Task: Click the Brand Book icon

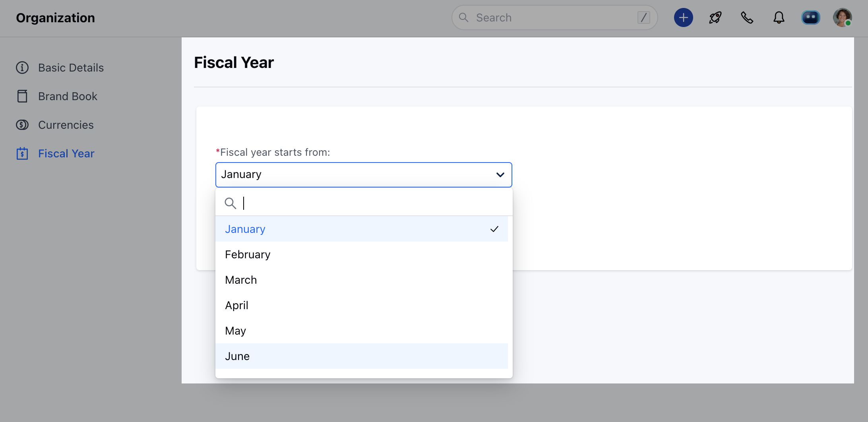Action: pyautogui.click(x=22, y=96)
